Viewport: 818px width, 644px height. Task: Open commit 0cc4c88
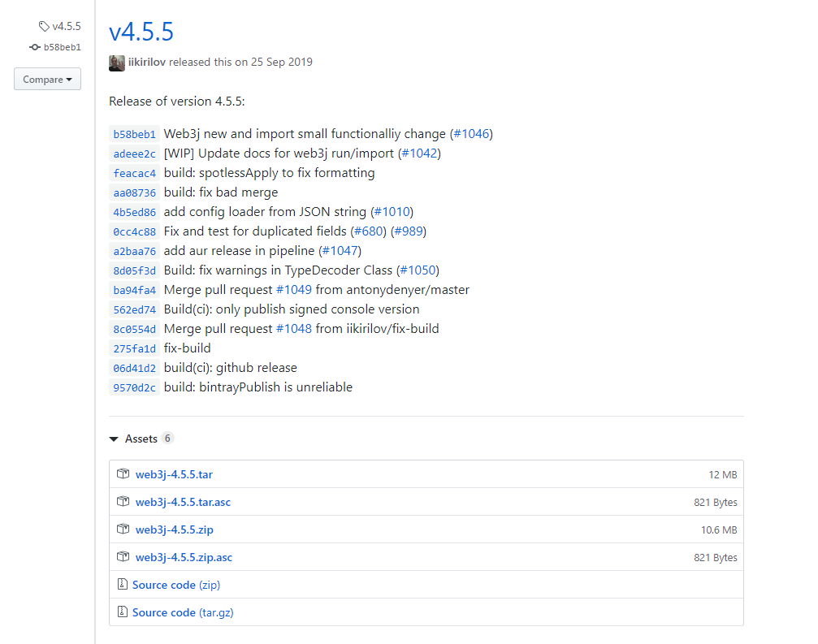pyautogui.click(x=134, y=231)
